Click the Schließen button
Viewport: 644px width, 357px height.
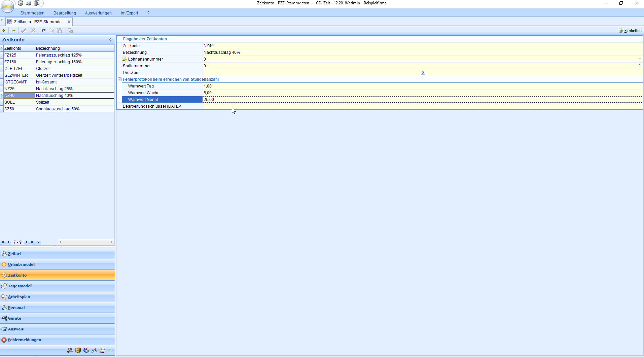tap(630, 31)
